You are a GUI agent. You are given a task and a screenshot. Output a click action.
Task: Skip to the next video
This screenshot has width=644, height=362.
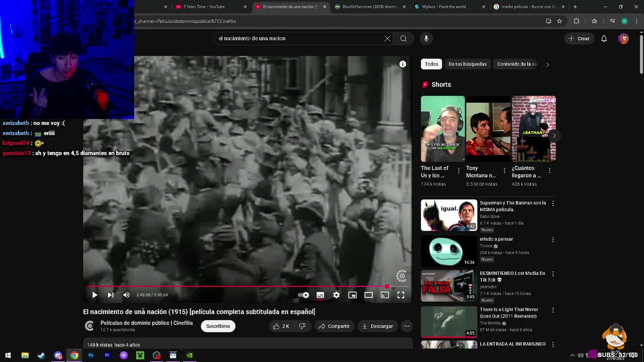tap(111, 295)
